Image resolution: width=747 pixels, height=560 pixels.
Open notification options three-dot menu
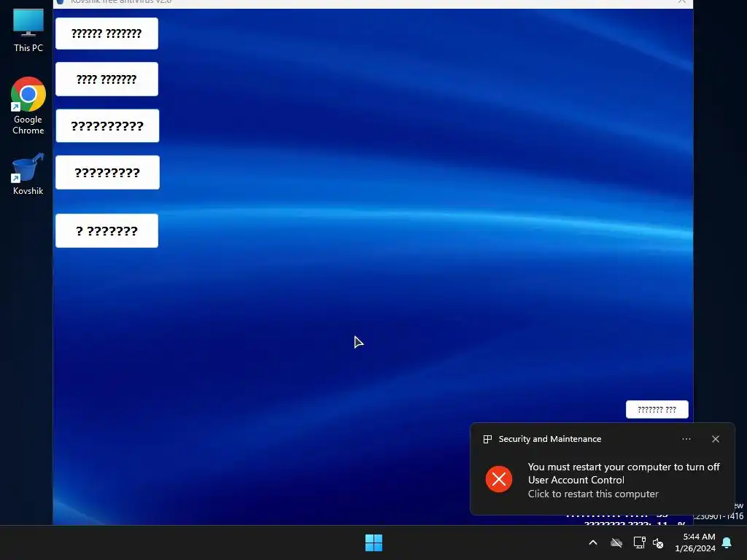686,439
